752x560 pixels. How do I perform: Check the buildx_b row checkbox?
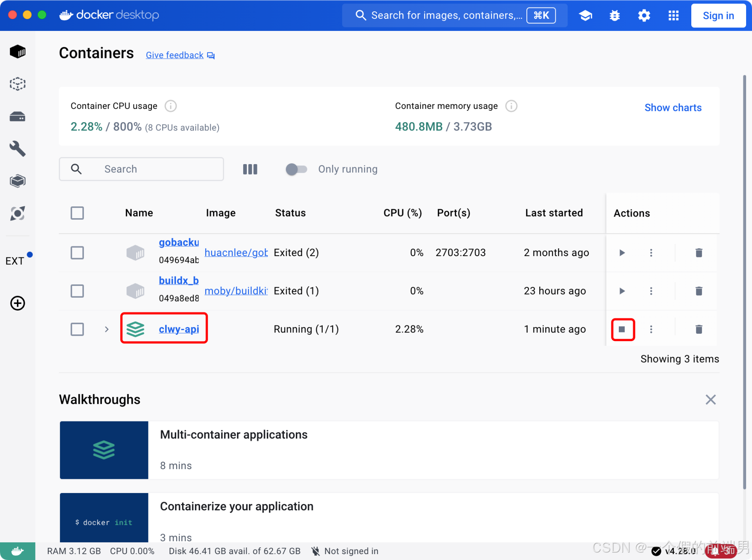click(x=77, y=291)
